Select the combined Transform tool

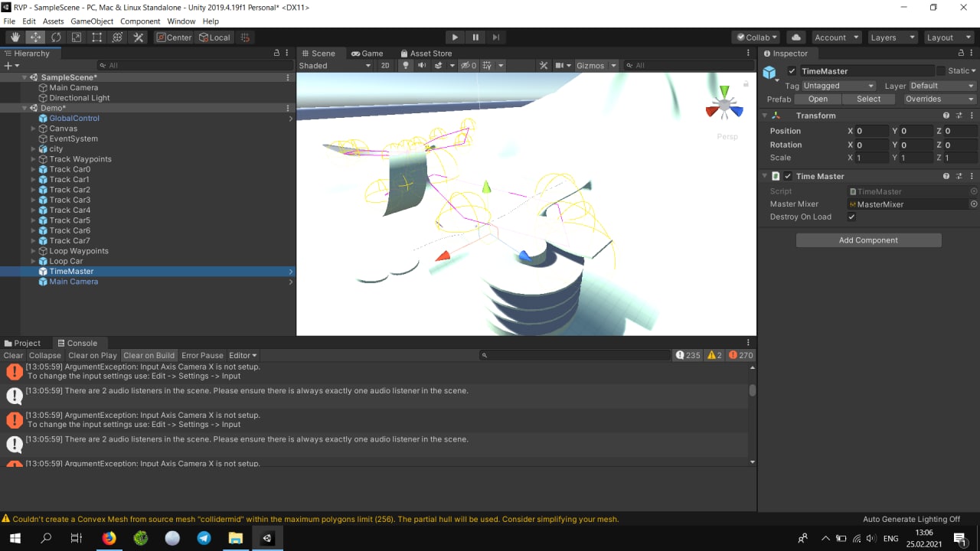(118, 37)
